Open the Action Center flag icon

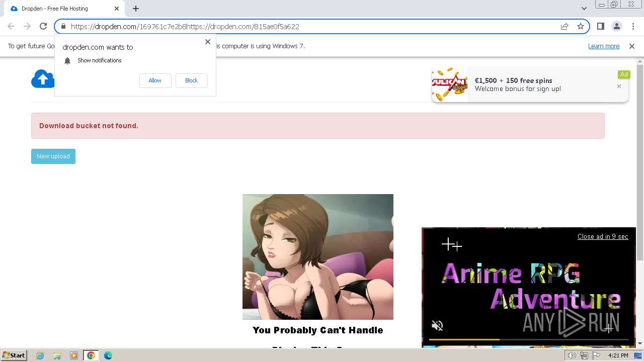coord(597,355)
